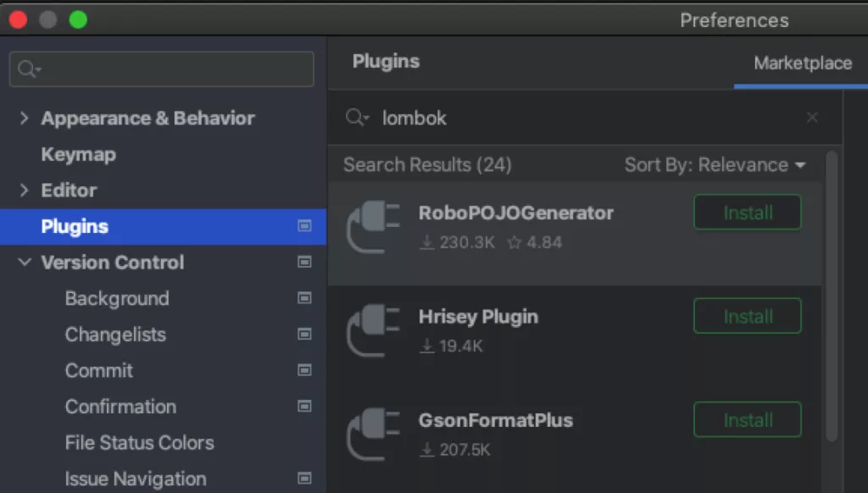Image resolution: width=868 pixels, height=493 pixels.
Task: Clear the lombok search with the X
Action: click(812, 117)
